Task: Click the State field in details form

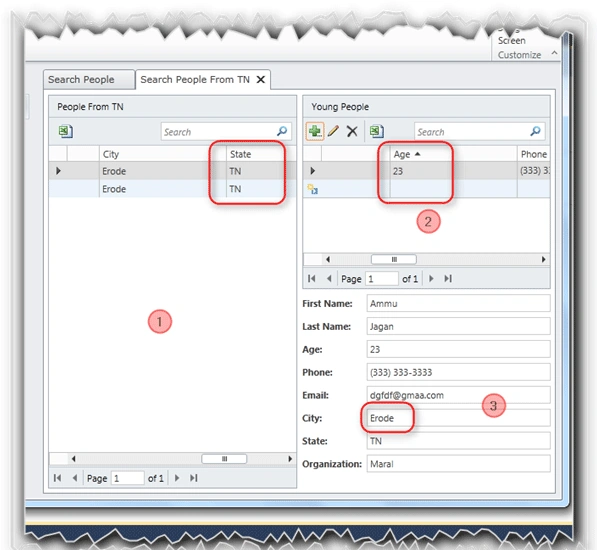Action: tap(458, 441)
